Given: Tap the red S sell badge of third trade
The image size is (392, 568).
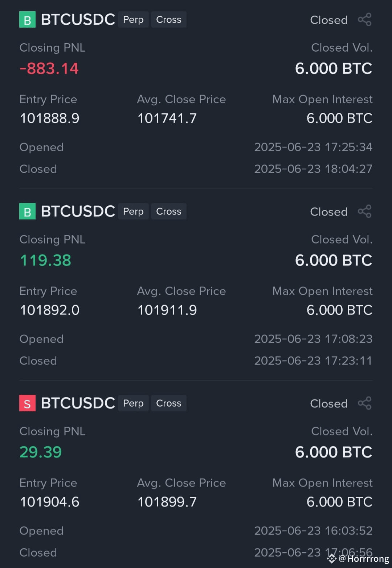Looking at the screenshot, I should click(27, 403).
